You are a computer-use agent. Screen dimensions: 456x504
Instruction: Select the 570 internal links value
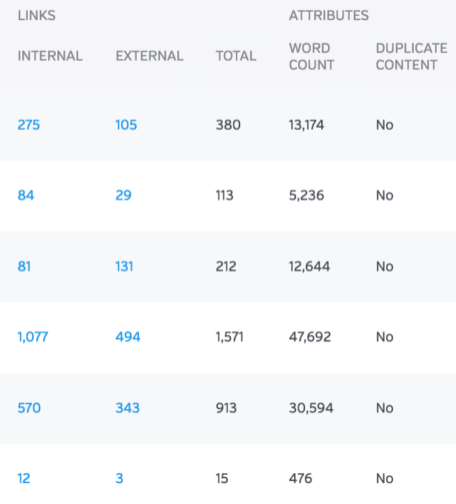point(29,408)
